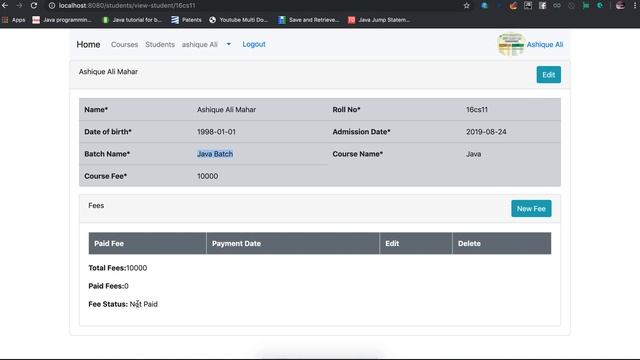Open the Java tutorial for b... bookmark

click(x=132, y=20)
